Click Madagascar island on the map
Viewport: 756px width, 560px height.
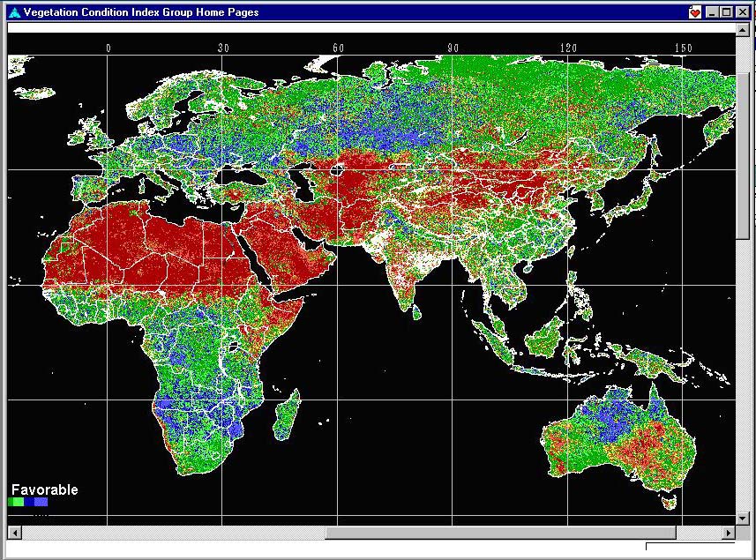tap(287, 415)
